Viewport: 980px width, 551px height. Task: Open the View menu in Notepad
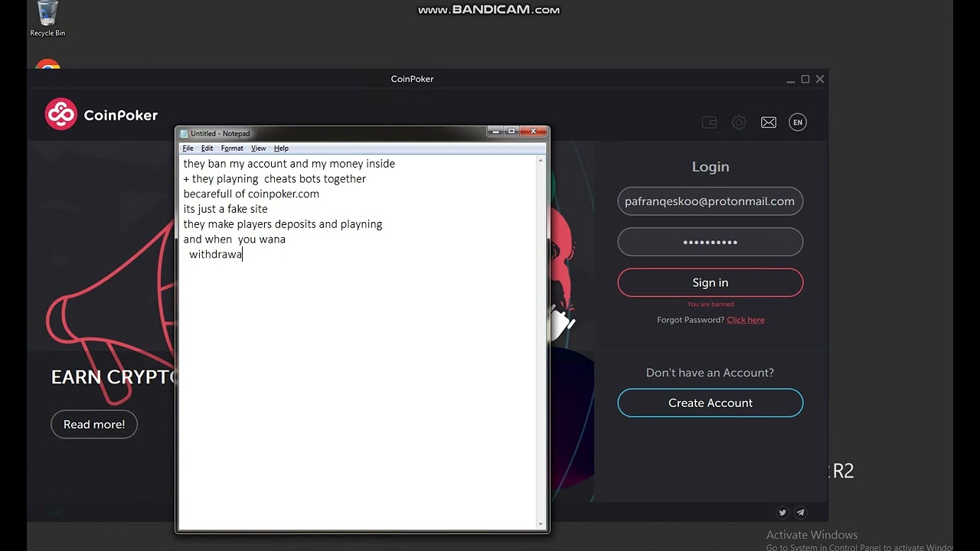pos(258,148)
